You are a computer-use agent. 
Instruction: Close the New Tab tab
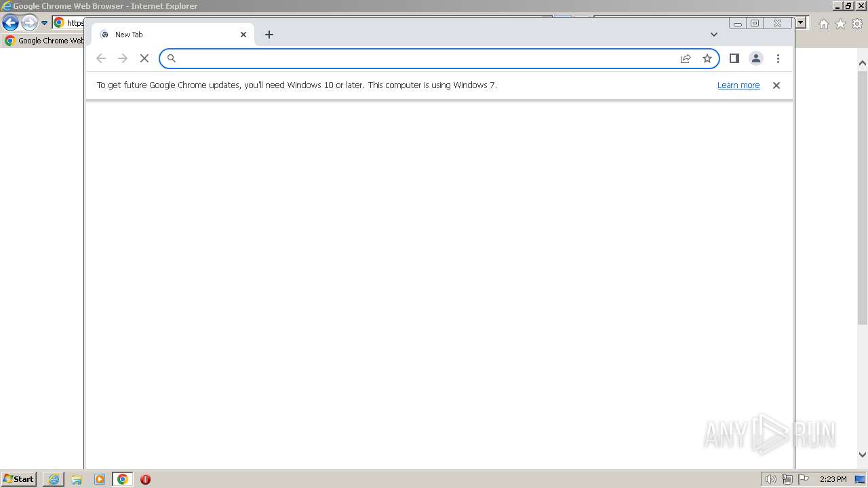(243, 35)
